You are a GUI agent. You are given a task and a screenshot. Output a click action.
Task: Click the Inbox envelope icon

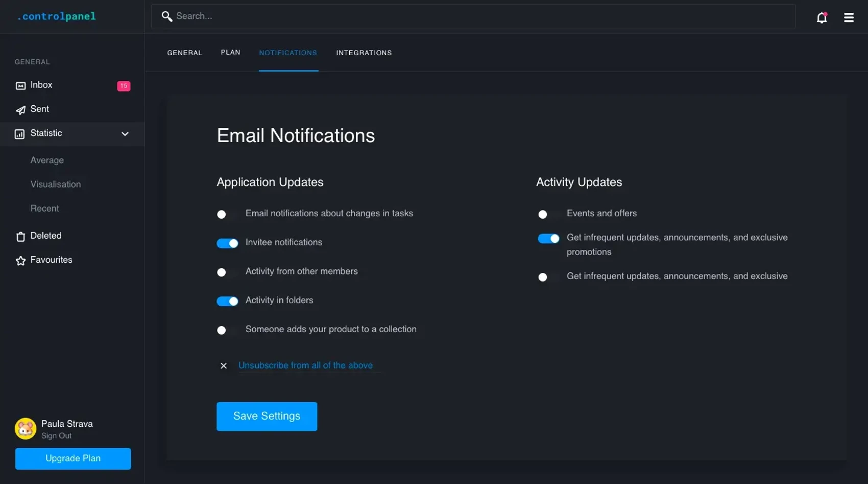click(x=20, y=86)
